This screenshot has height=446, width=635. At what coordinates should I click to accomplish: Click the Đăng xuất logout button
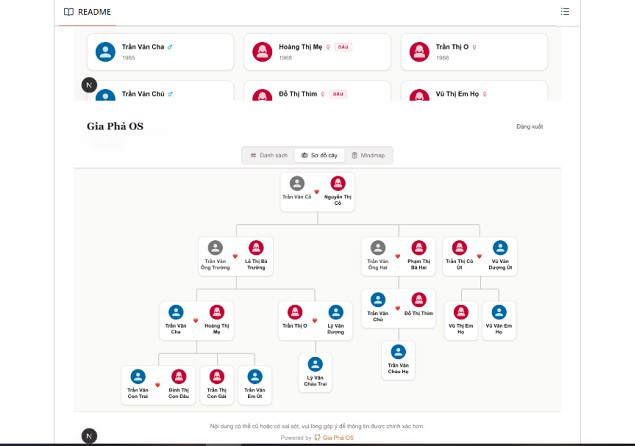point(529,127)
